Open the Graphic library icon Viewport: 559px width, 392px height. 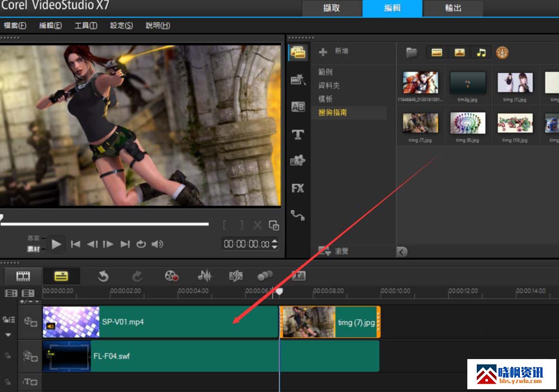[298, 161]
